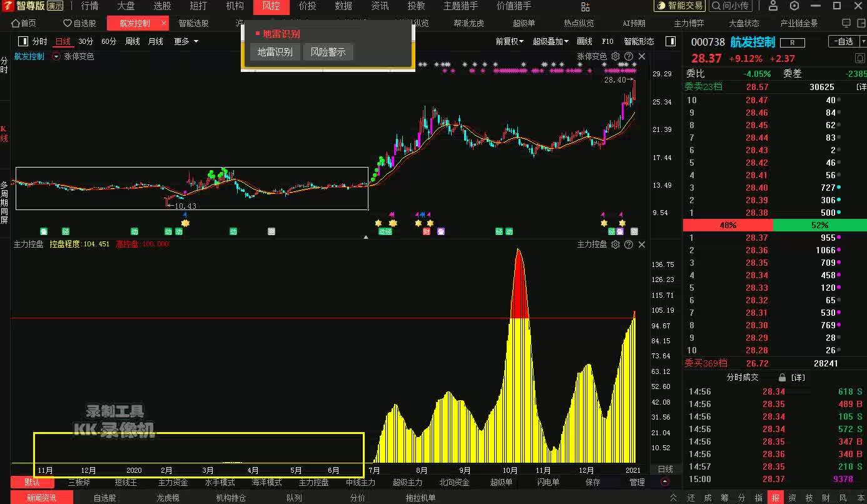Click the green 52% buy ratio bar
This screenshot has height=504, width=867.
pyautogui.click(x=820, y=225)
